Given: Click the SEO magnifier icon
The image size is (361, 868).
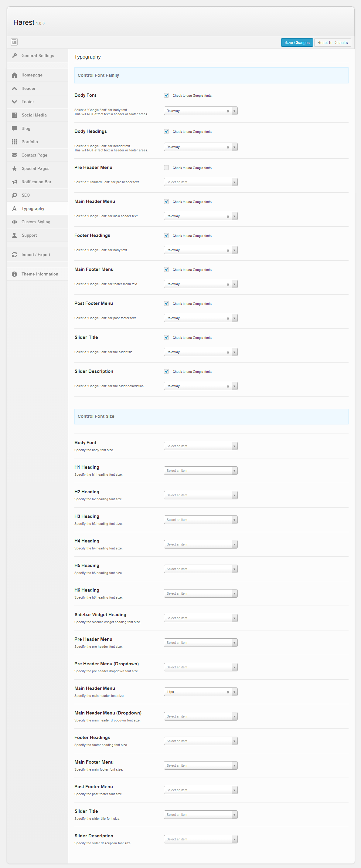Looking at the screenshot, I should click(x=15, y=195).
